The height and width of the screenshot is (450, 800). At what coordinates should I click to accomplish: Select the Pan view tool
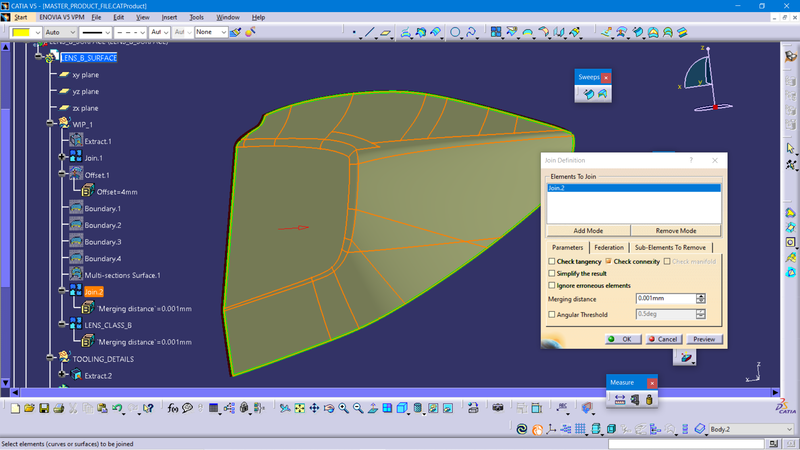[314, 408]
